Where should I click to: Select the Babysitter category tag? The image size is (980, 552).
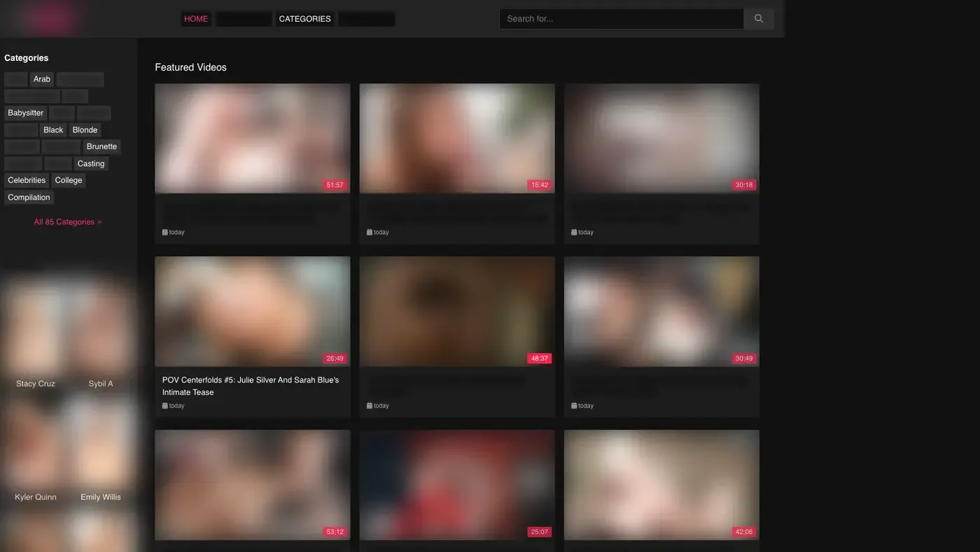point(26,113)
